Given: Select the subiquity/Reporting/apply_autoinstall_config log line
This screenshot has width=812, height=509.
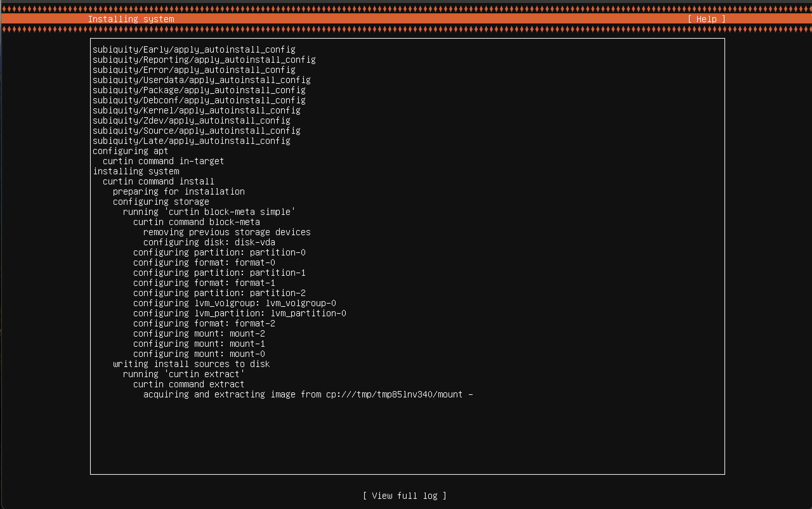Looking at the screenshot, I should click(x=204, y=60).
